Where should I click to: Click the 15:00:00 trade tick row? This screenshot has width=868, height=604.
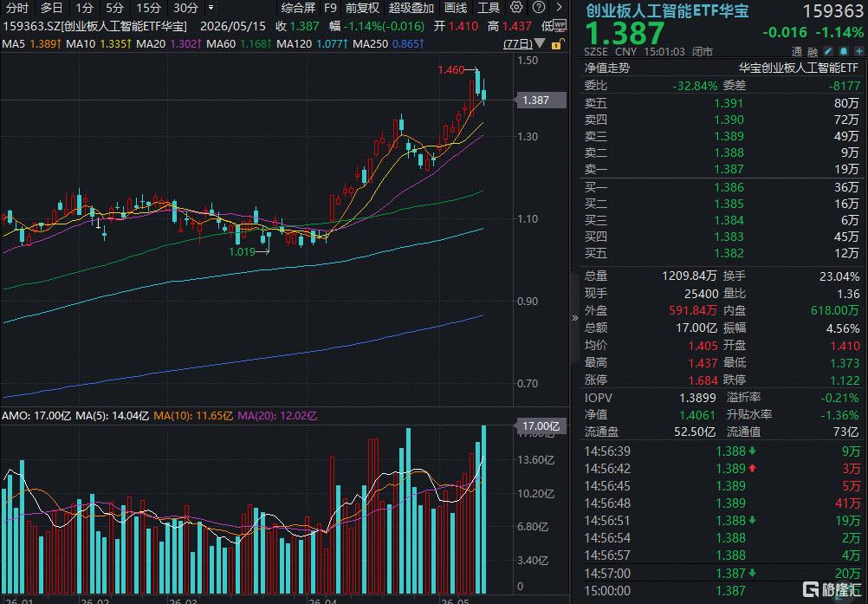click(722, 591)
